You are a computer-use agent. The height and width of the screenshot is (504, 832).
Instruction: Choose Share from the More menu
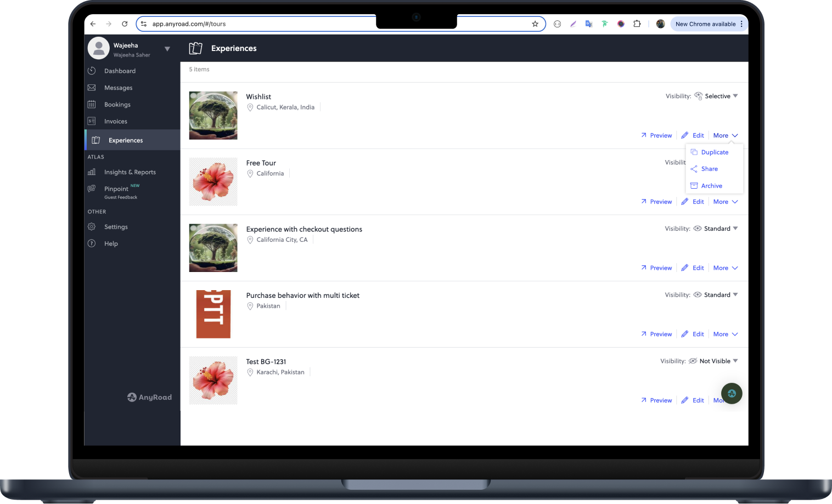click(x=709, y=169)
